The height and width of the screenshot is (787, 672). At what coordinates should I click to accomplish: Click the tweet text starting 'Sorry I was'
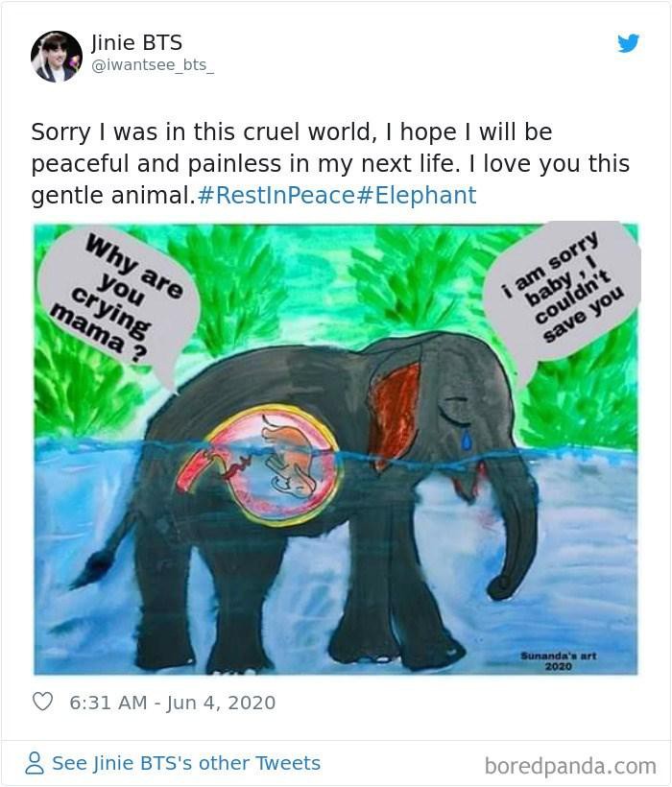[330, 163]
